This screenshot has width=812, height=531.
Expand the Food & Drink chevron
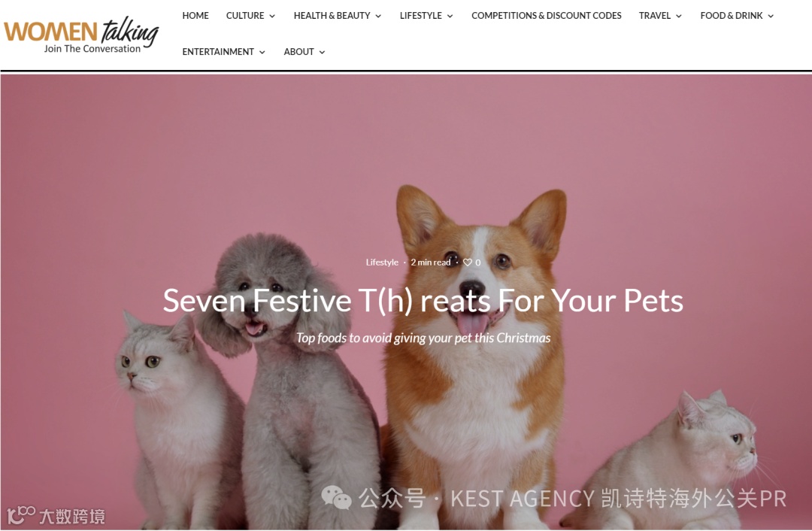coord(771,16)
